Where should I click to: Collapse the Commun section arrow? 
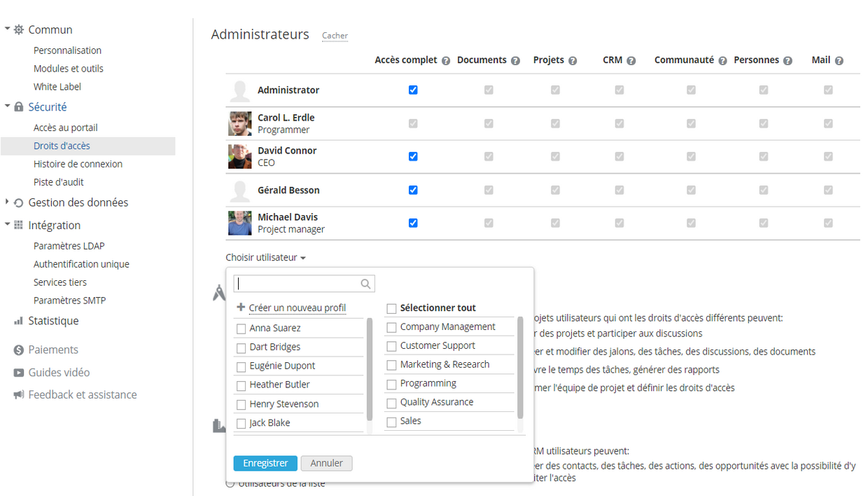point(8,29)
